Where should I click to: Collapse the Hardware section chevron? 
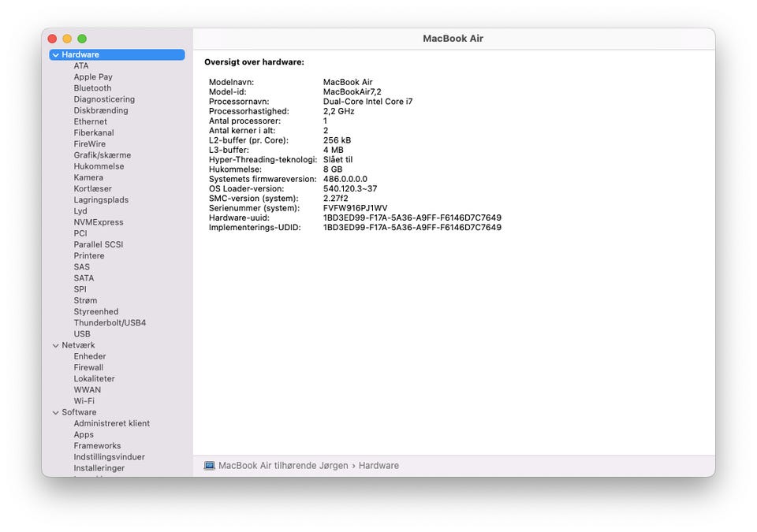[55, 55]
